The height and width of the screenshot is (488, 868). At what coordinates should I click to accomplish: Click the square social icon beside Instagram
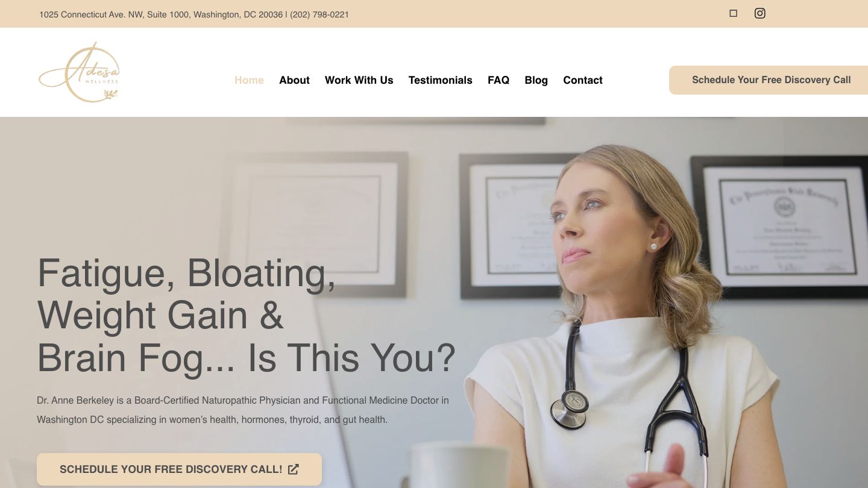[733, 13]
